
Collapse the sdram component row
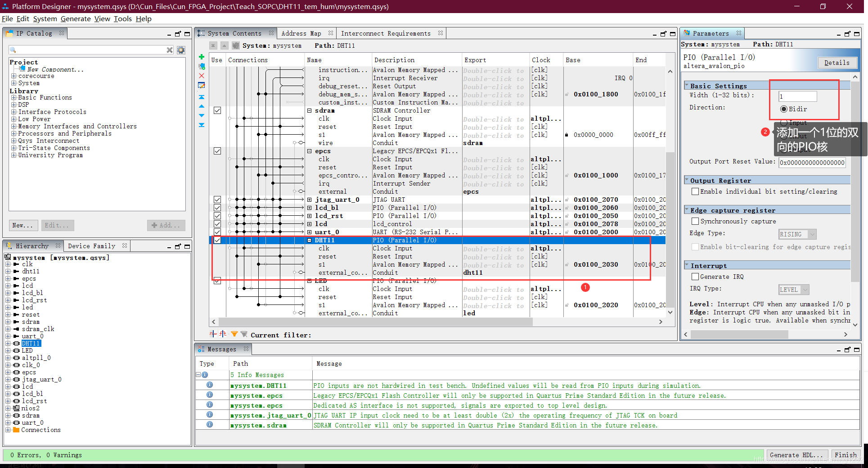point(310,110)
